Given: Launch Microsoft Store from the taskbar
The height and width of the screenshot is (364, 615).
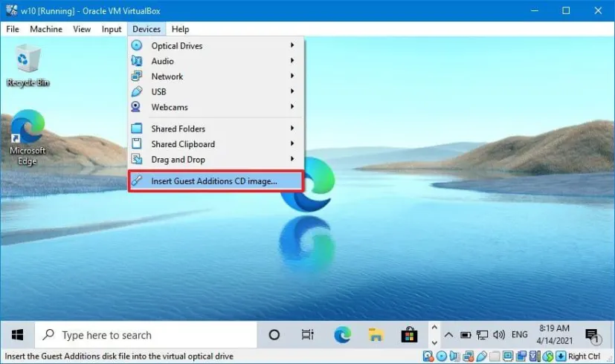Looking at the screenshot, I should [x=408, y=335].
